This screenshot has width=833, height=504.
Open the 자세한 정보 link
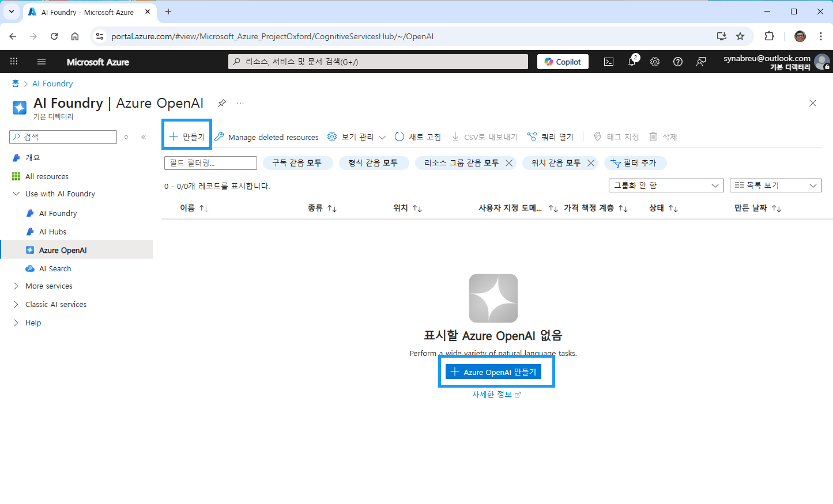coord(496,395)
